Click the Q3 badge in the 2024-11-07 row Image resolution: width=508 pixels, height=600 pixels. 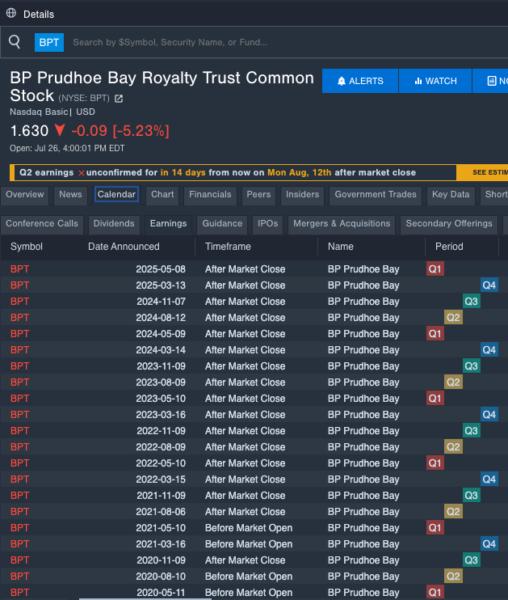coord(471,301)
